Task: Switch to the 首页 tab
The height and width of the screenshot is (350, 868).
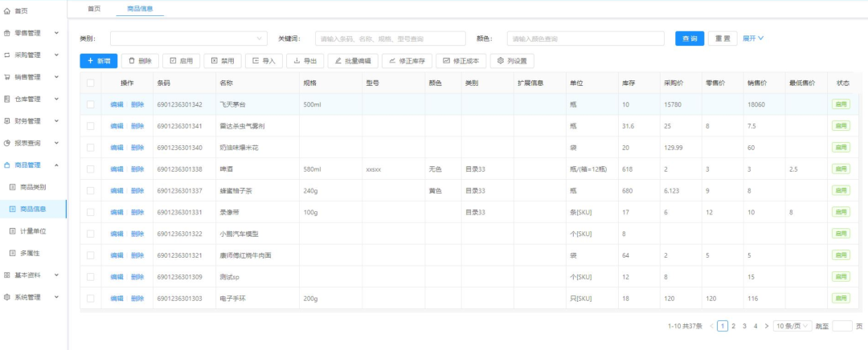Action: [x=94, y=8]
